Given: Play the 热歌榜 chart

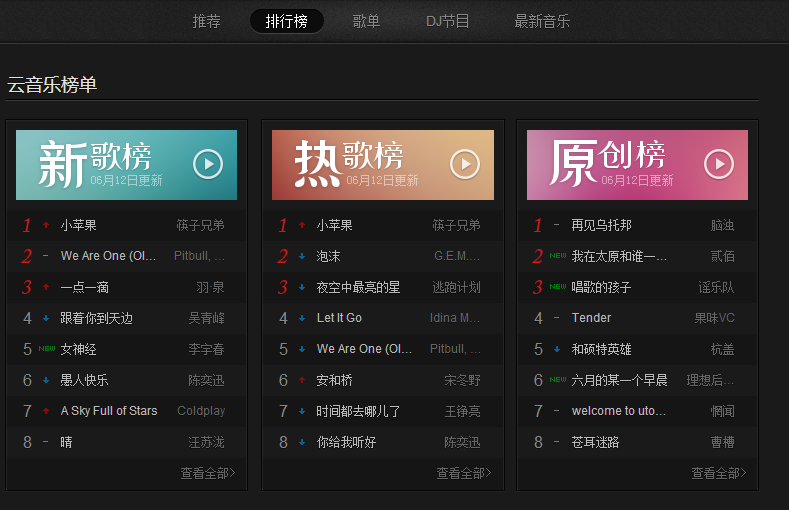Looking at the screenshot, I should (x=465, y=164).
